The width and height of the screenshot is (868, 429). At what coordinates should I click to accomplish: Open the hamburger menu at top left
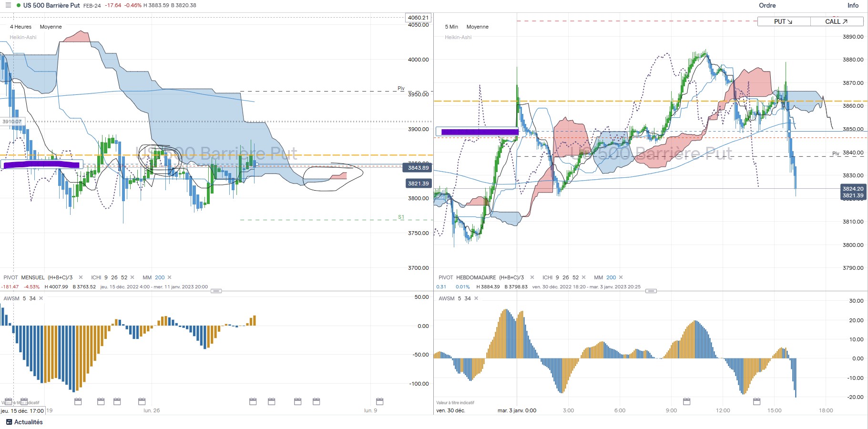click(8, 5)
